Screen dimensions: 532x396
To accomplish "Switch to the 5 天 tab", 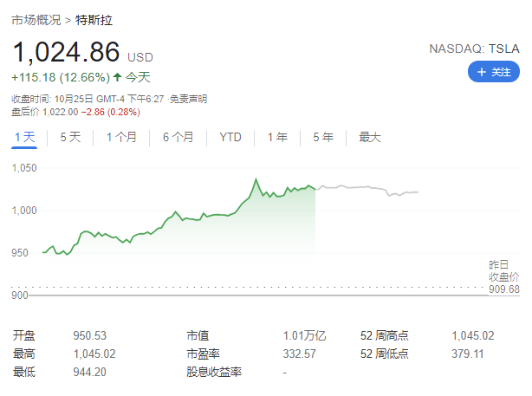I will 70,137.
